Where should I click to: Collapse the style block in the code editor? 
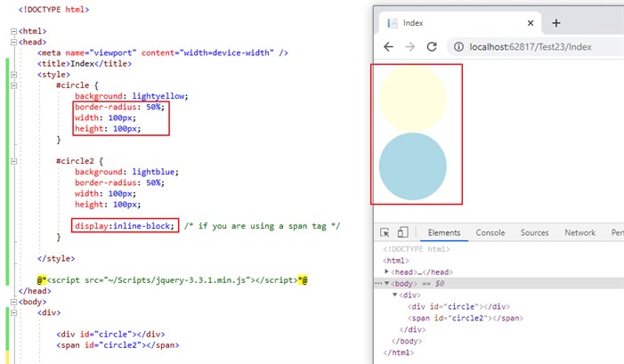coord(13,75)
